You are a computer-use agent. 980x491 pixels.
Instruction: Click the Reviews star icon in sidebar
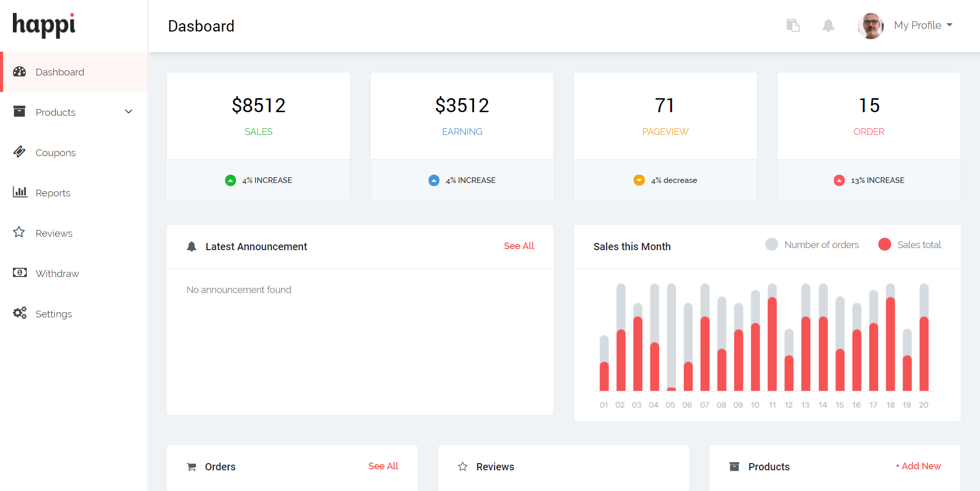[x=19, y=233]
